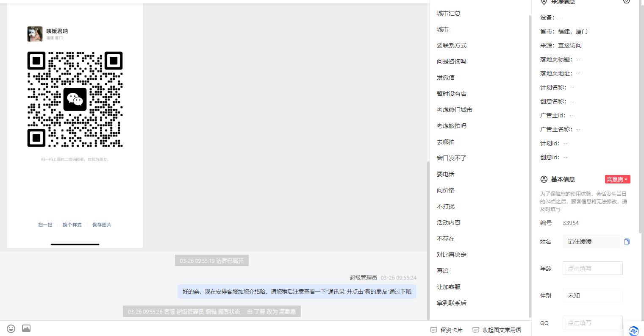Select quick reply 考虑旅拍吗
The image size is (644, 336).
click(x=452, y=126)
